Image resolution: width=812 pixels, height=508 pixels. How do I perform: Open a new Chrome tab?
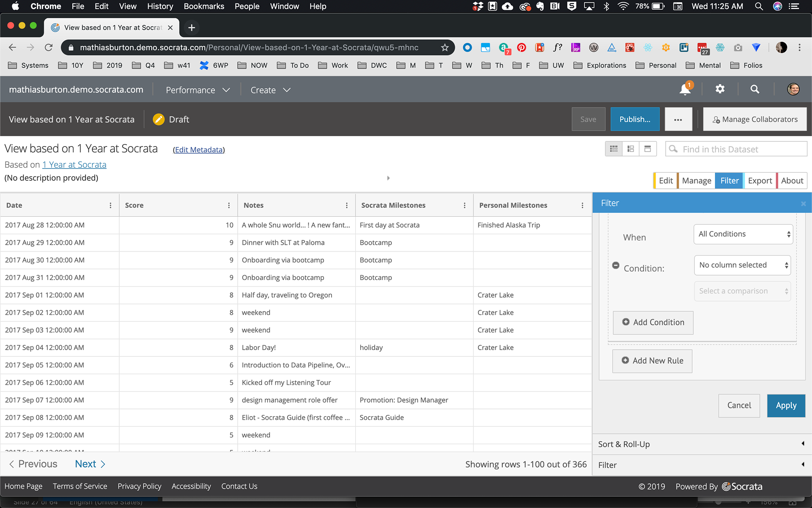pyautogui.click(x=192, y=28)
